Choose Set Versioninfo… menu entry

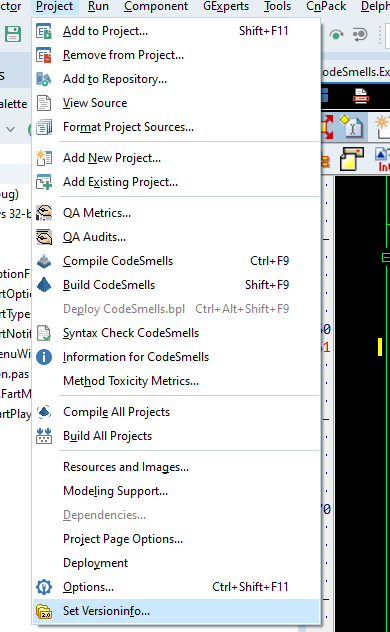click(176, 611)
